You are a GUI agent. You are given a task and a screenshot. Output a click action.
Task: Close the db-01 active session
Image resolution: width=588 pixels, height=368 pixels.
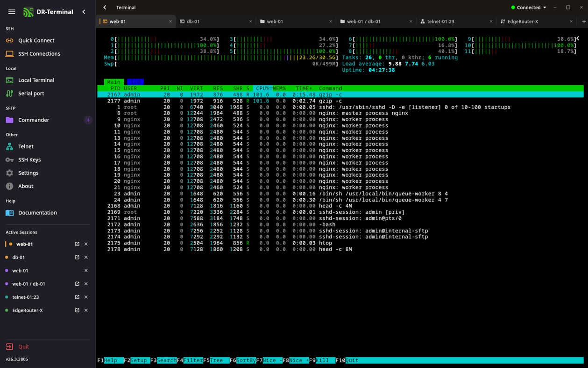pos(86,257)
